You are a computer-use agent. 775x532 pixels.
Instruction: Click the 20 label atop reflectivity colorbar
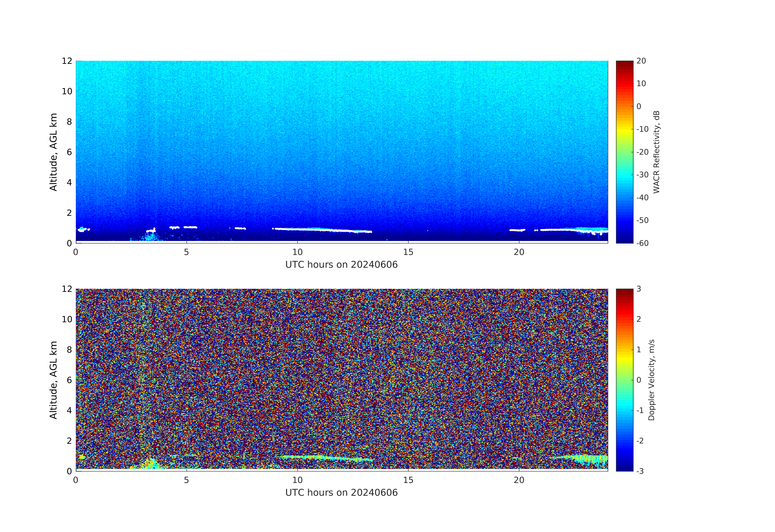[641, 61]
